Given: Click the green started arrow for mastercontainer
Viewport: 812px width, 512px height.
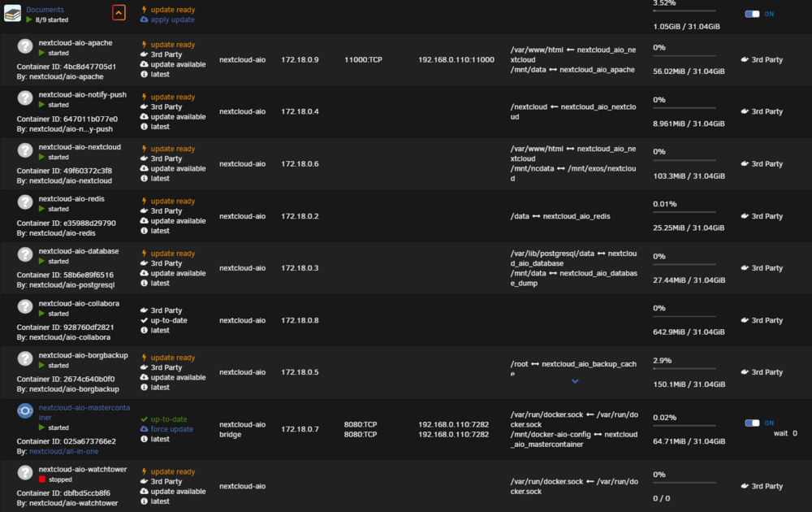Looking at the screenshot, I should tap(42, 427).
